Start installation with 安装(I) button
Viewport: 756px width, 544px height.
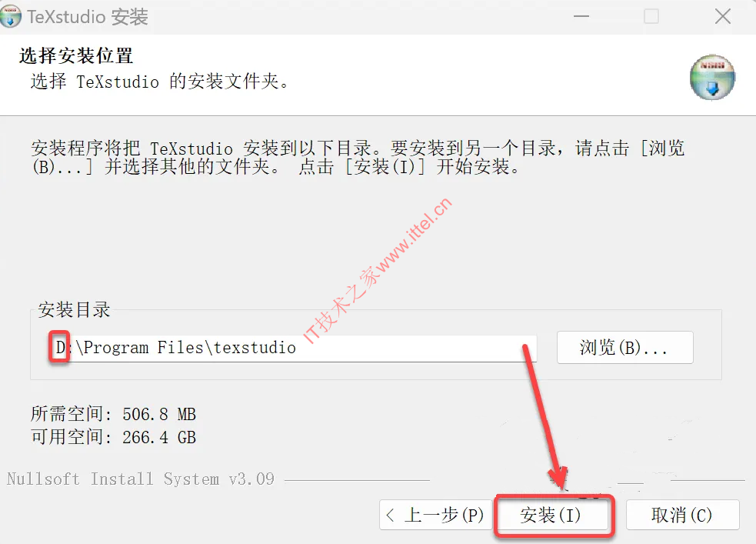tap(552, 515)
